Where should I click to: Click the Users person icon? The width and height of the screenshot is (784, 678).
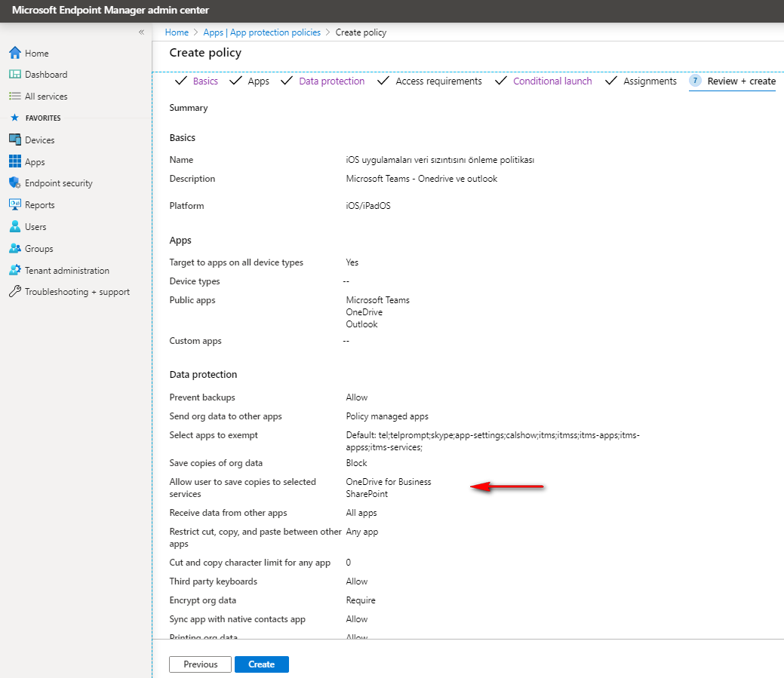[x=15, y=226]
